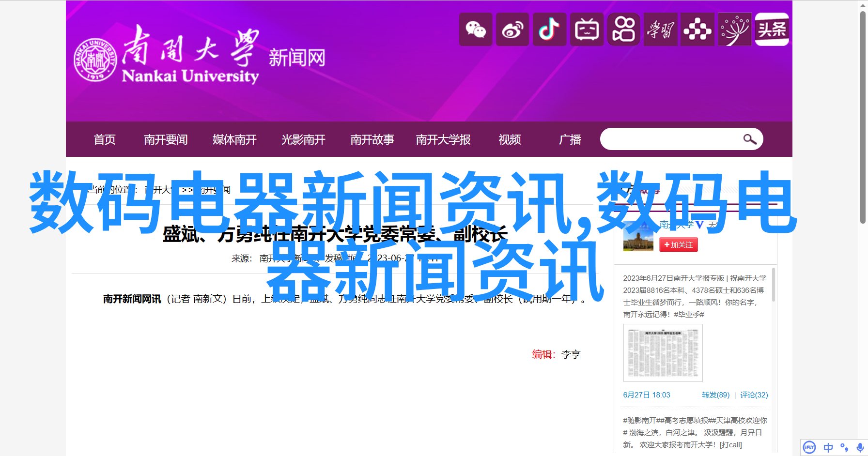The width and height of the screenshot is (868, 456).
Task: Click the punctuation mode tray icon
Action: click(x=844, y=448)
